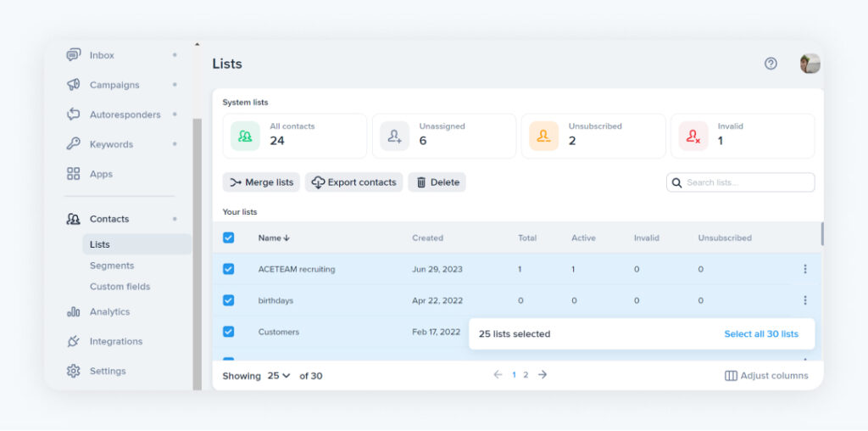The image size is (868, 431).
Task: Uncheck the ACETEAM recruiting list checkbox
Action: click(228, 269)
